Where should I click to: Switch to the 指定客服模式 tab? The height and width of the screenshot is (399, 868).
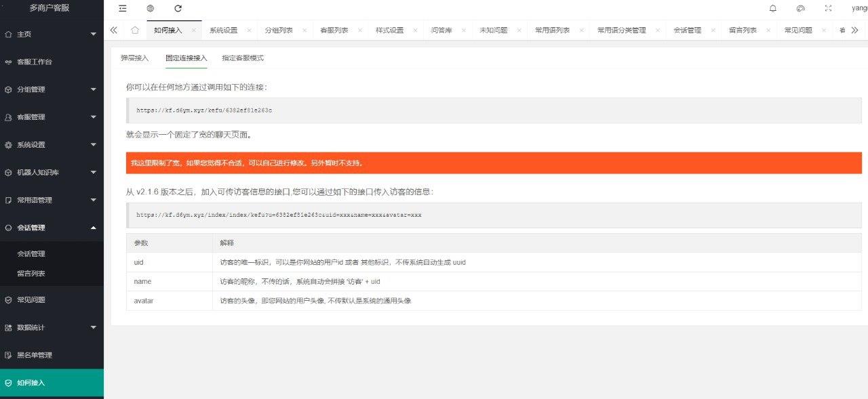[x=243, y=58]
